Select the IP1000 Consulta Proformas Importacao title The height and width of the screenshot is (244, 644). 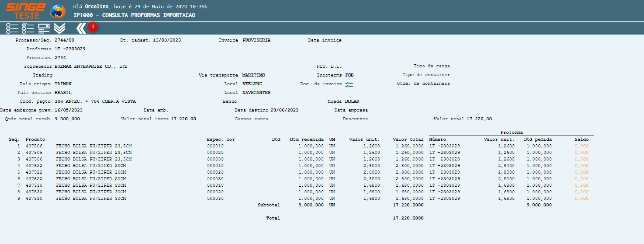pos(134,15)
